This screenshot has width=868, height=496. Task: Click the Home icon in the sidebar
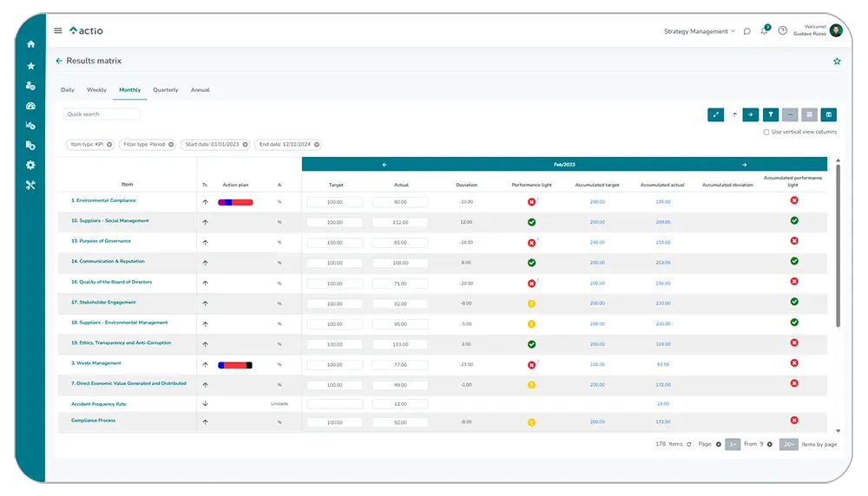coord(31,44)
